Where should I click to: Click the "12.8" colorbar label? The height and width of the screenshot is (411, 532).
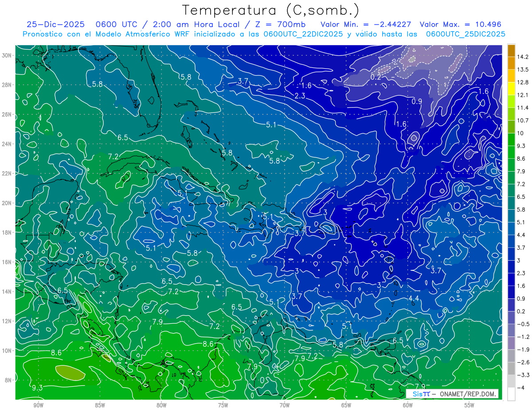point(524,82)
